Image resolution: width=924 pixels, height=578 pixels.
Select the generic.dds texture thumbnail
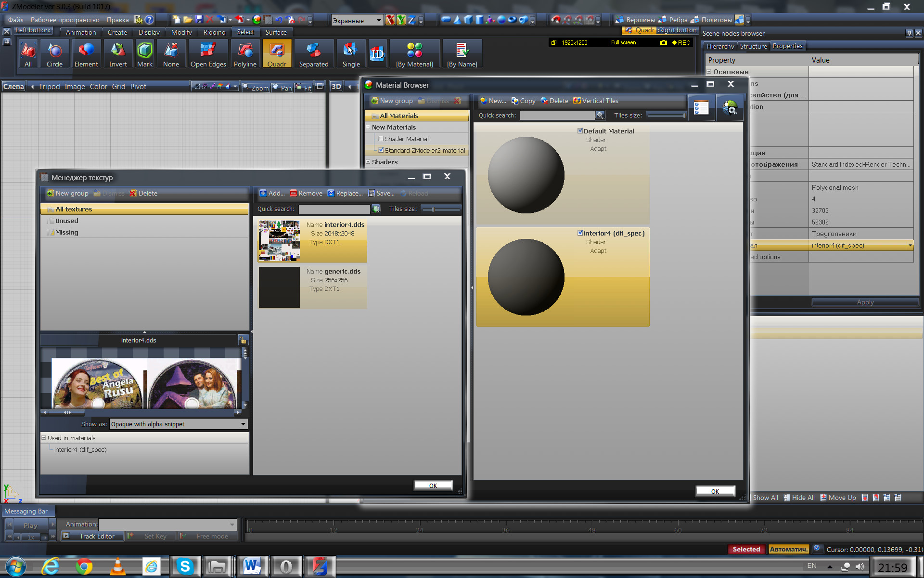(279, 287)
